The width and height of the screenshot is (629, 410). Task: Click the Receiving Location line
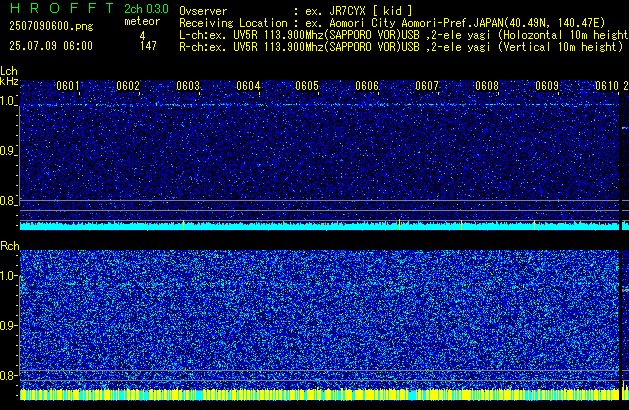click(392, 23)
